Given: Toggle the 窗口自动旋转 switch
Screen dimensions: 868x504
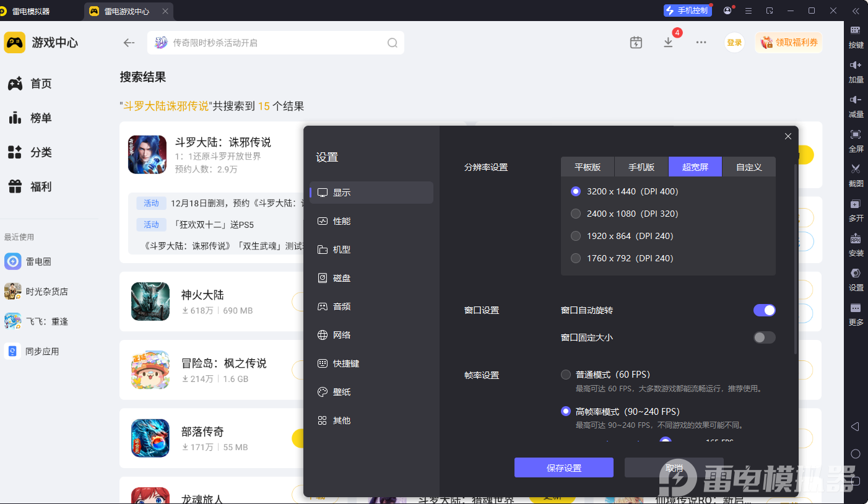Looking at the screenshot, I should pos(764,310).
